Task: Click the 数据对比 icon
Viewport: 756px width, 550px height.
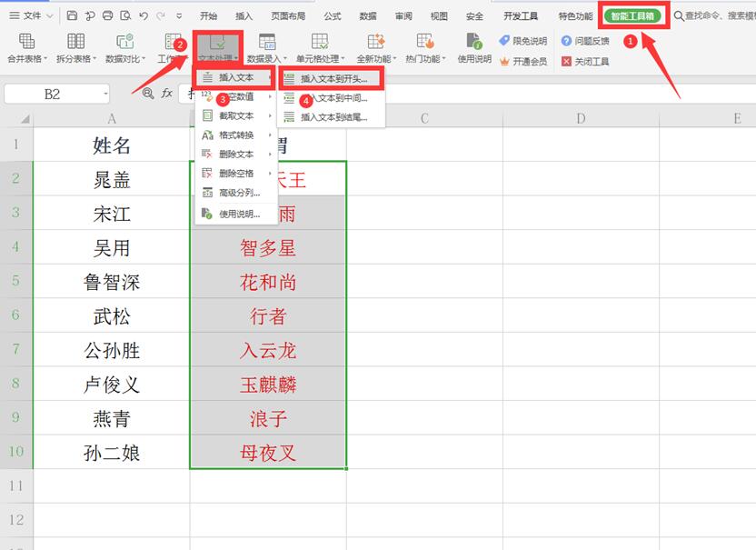Action: (124, 42)
